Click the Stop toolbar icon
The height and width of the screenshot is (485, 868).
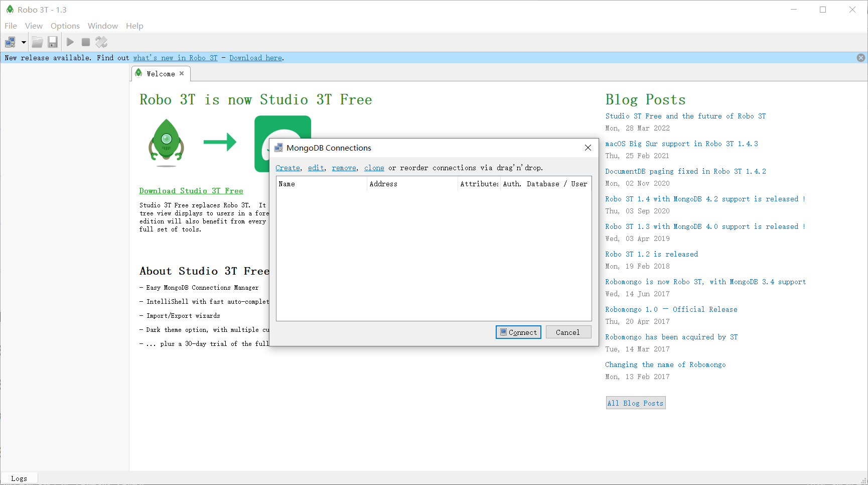tap(86, 42)
